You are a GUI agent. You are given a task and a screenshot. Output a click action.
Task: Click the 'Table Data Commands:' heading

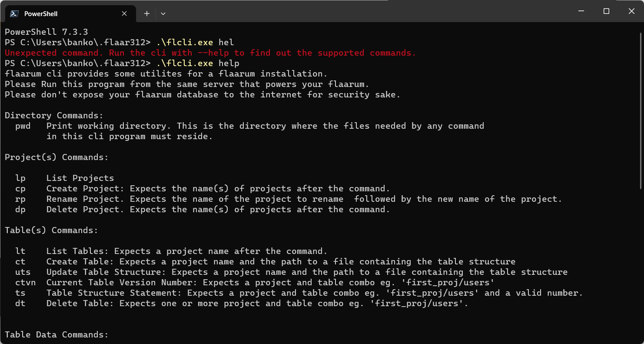click(56, 335)
